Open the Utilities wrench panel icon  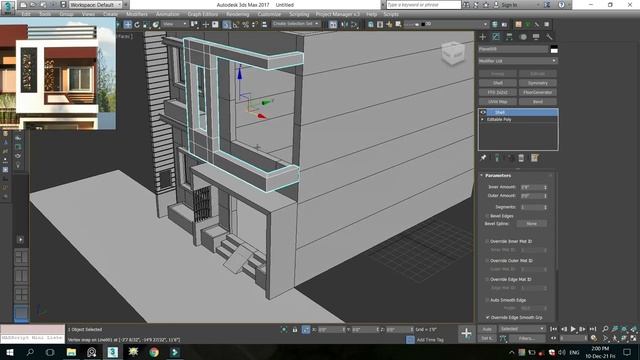(x=549, y=37)
